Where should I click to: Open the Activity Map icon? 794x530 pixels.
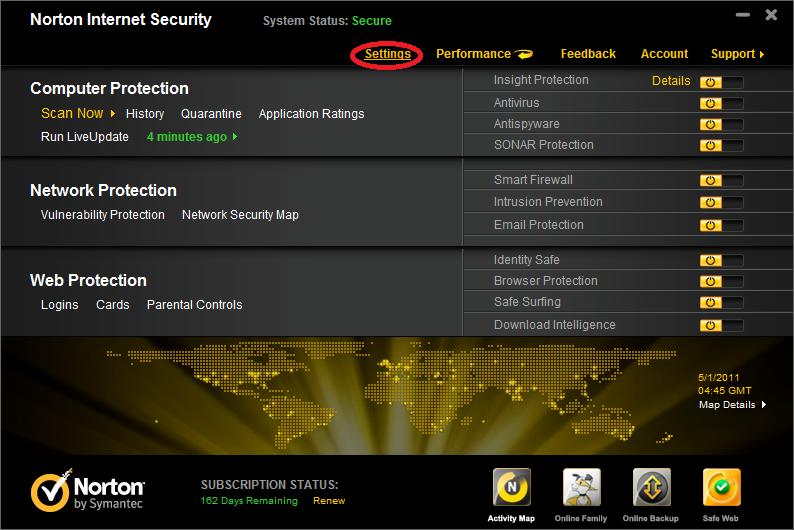(x=511, y=488)
